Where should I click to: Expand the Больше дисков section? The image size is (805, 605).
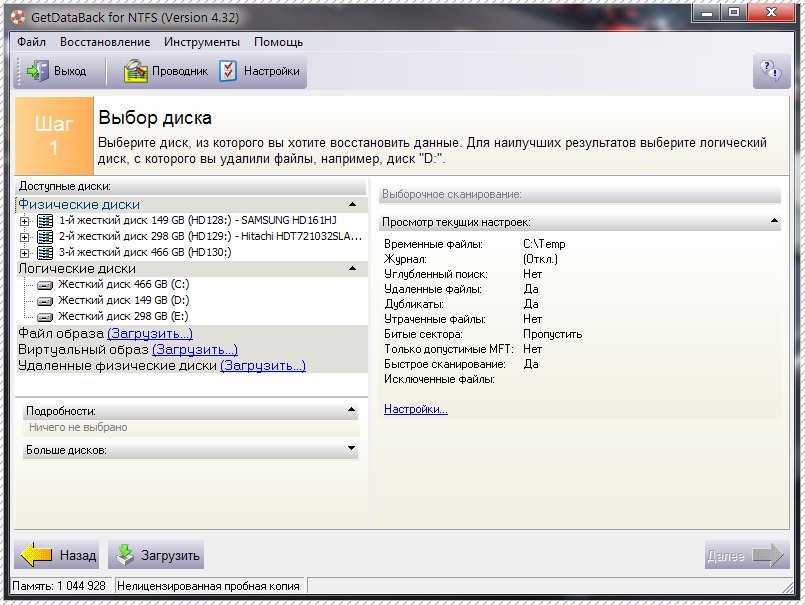pos(352,448)
